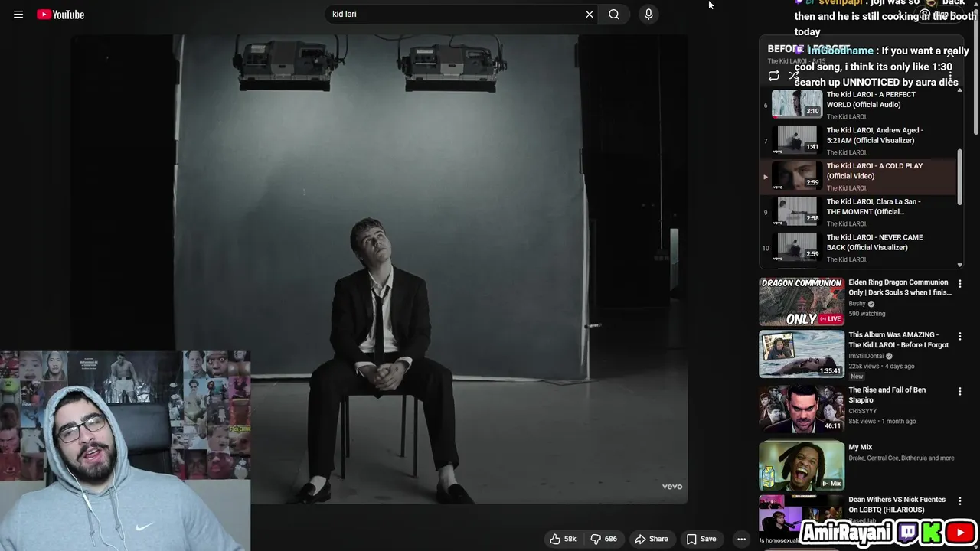Start voice search with microphone icon
Image resolution: width=980 pixels, height=551 pixels.
pyautogui.click(x=648, y=14)
